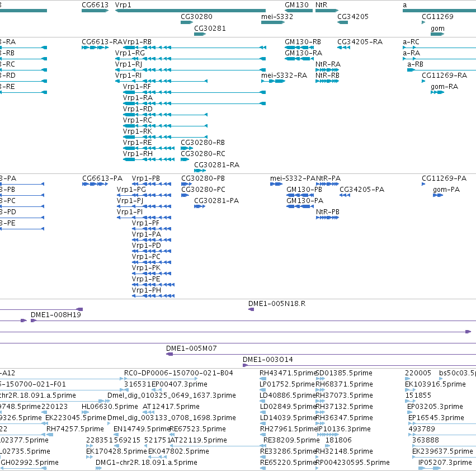Screen dimensions: 476x471
Task: Click transcript Vrp1-RG label
Action: pos(130,53)
